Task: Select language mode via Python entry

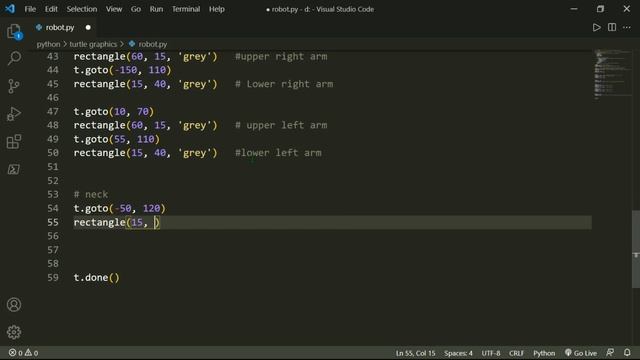Action: coord(544,353)
